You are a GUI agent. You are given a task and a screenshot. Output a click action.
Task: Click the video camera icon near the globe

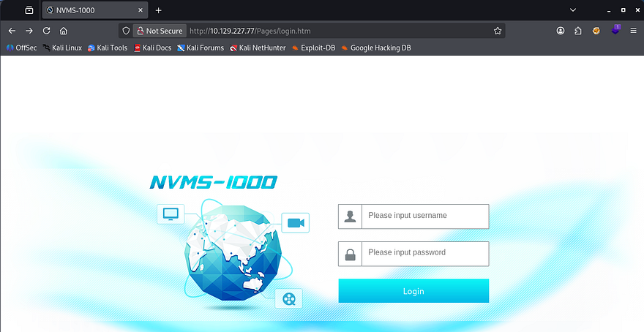tap(295, 223)
